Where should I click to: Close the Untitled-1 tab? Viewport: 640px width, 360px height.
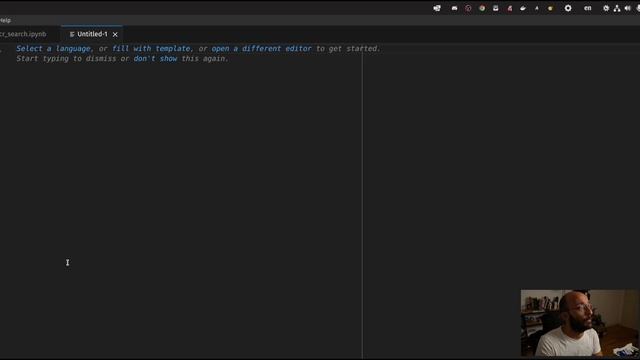[115, 35]
